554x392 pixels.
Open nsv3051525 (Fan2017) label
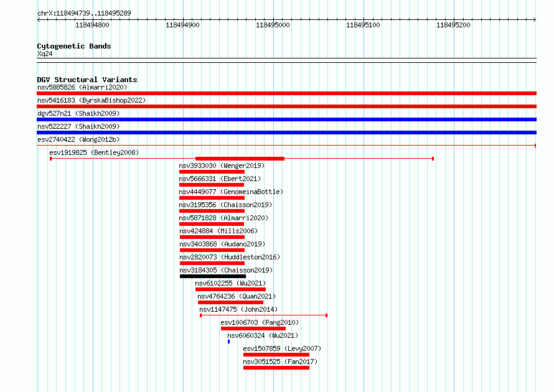pos(280,362)
